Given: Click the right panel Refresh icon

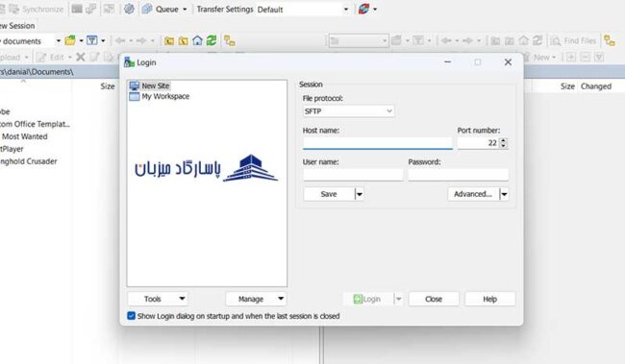Looking at the screenshot, I should coord(537,40).
